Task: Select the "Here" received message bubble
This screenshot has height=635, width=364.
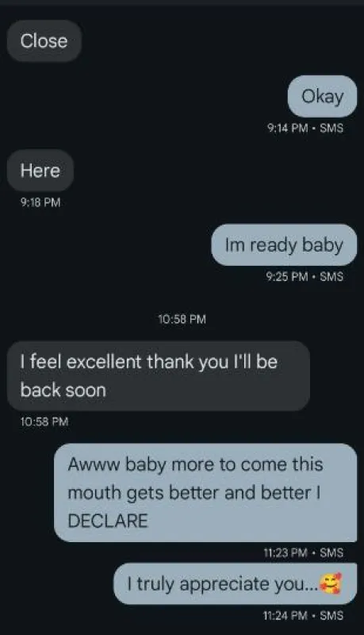Action: pos(40,171)
